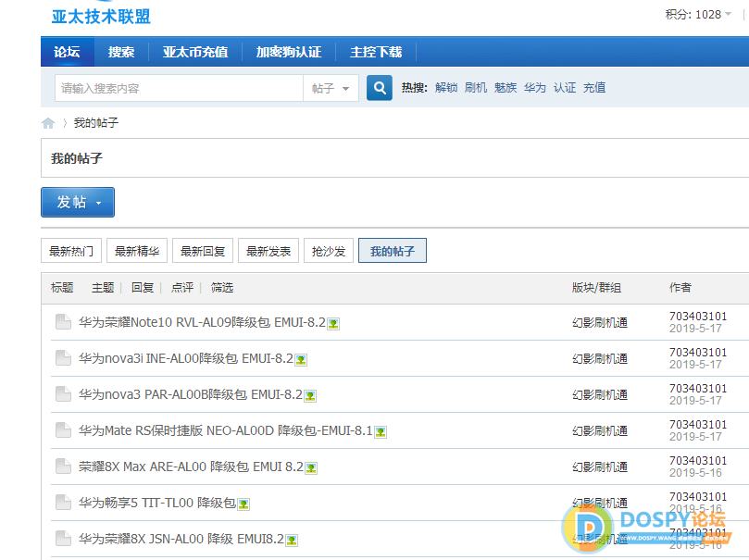Screen dimensions: 749x560
Task: Switch to the 最新精华 tab
Action: click(x=137, y=251)
